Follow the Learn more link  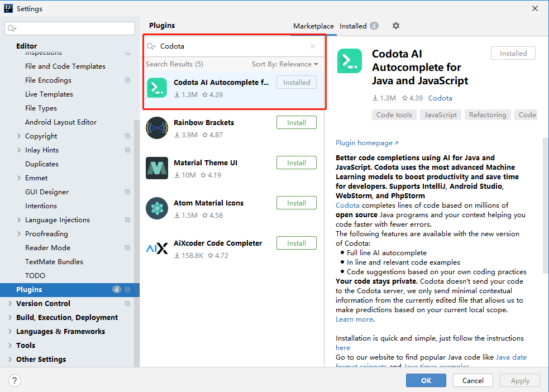(354, 319)
